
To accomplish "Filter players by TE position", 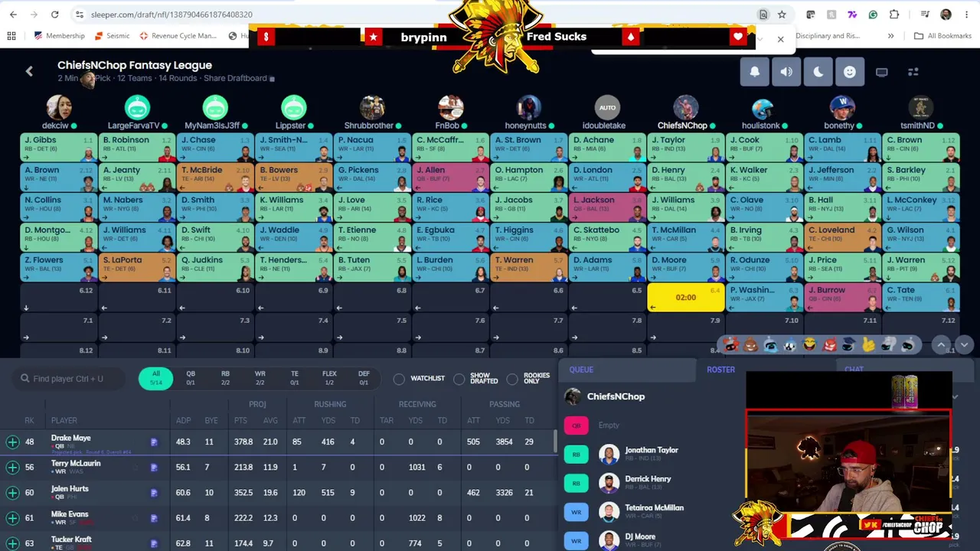I will (x=295, y=378).
